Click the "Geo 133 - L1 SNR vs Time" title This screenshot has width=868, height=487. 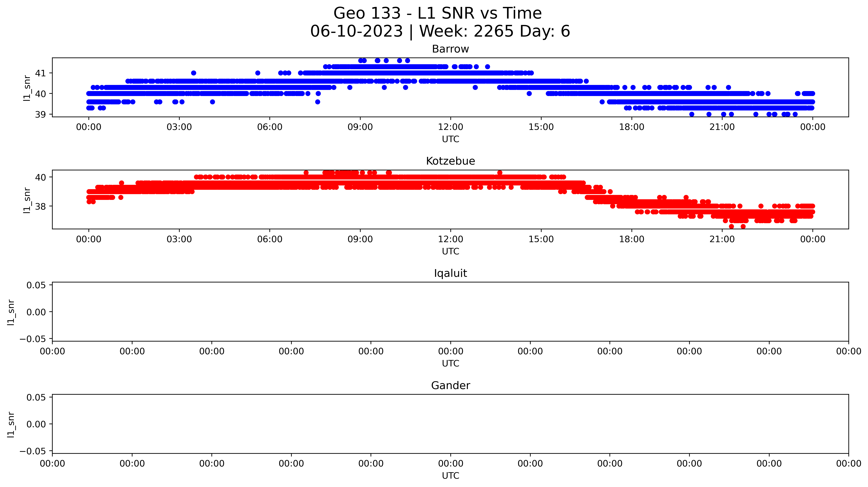point(437,13)
